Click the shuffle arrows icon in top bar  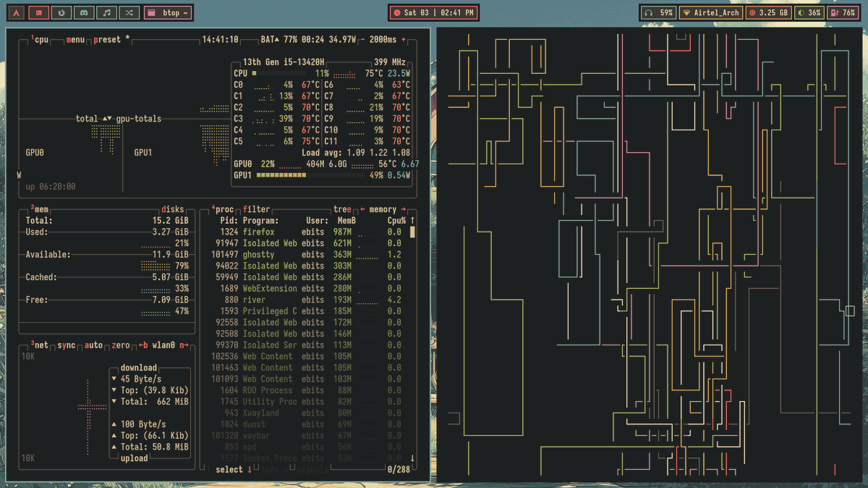[x=129, y=12]
